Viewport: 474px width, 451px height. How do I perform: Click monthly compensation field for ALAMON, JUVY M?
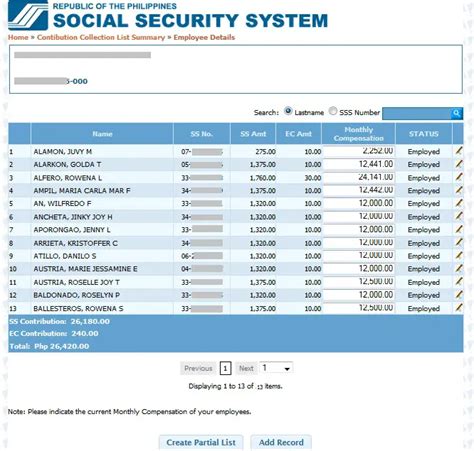pyautogui.click(x=359, y=151)
